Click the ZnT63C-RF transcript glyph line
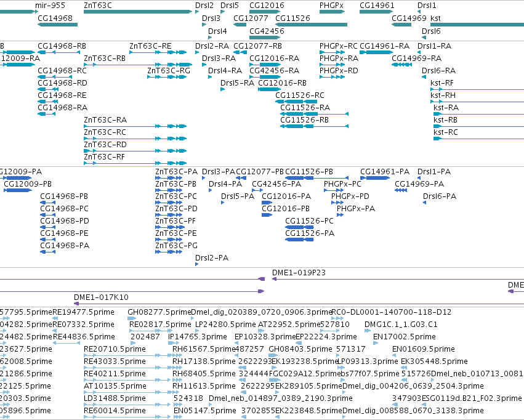 (x=135, y=163)
